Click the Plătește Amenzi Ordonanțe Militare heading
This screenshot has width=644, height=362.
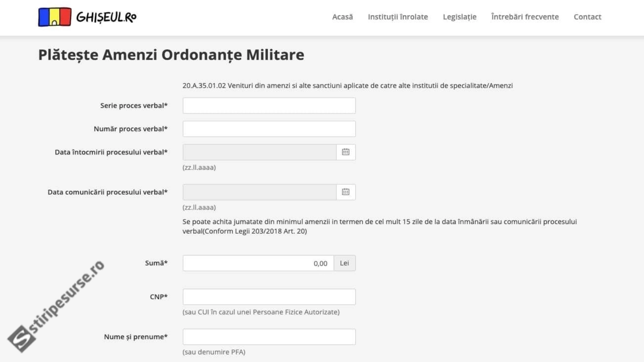[171, 55]
